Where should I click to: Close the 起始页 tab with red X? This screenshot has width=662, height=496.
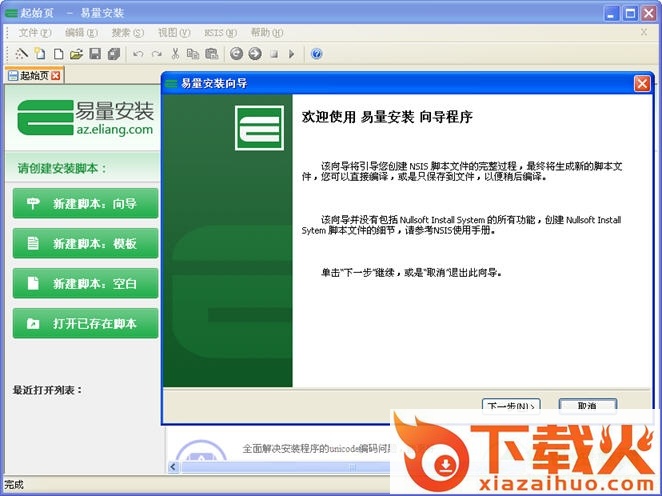(55, 76)
